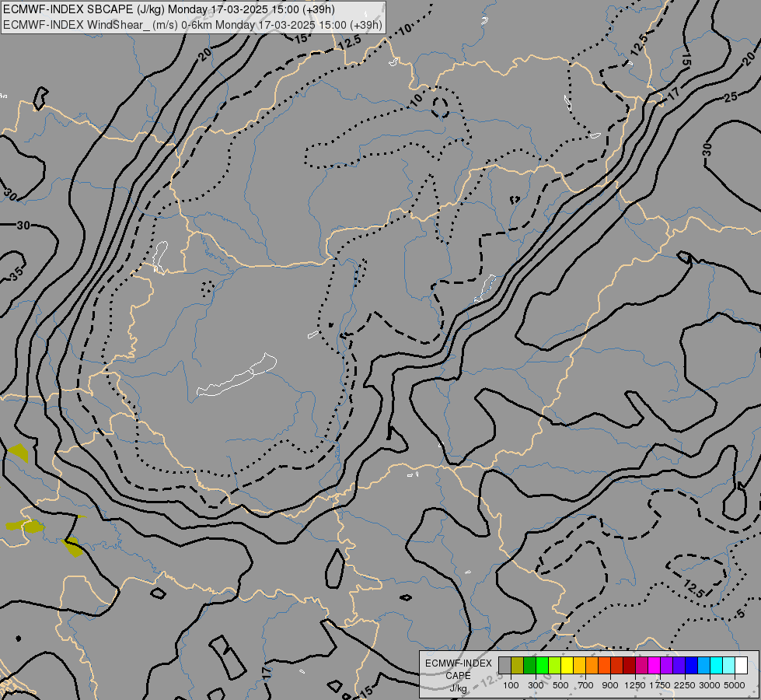Pick the lime yellow-green legend swatch
Screen dimensions: 761x700
coord(555,665)
